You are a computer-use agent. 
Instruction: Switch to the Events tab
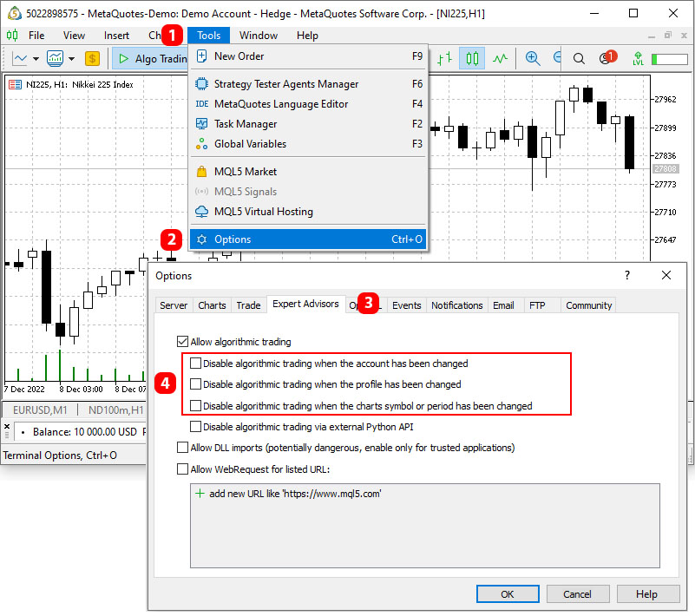[x=406, y=305]
